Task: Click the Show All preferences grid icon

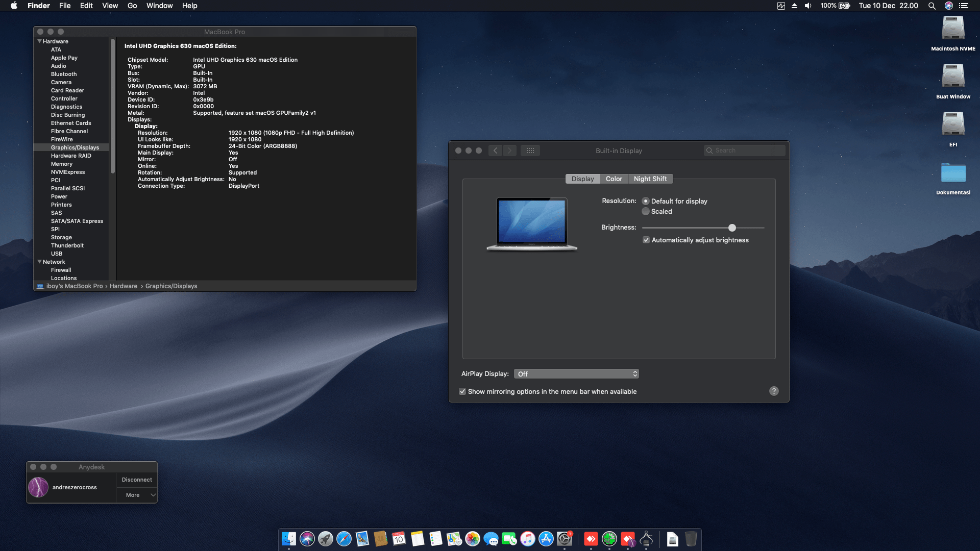Action: 530,151
